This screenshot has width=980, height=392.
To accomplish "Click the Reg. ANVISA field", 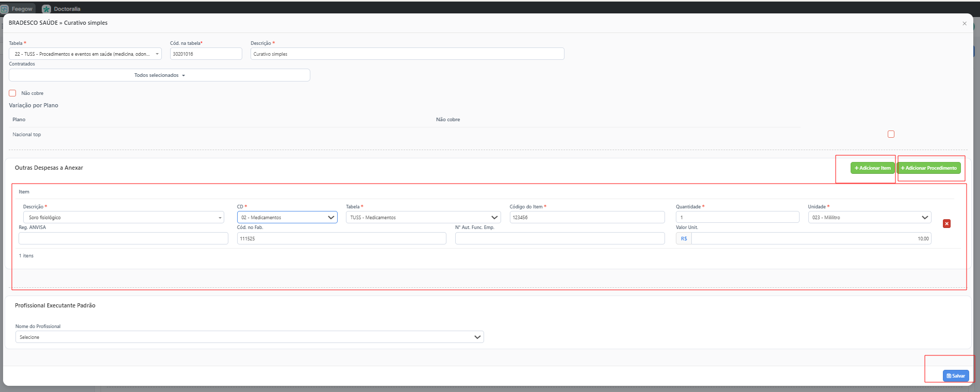I will [x=123, y=238].
